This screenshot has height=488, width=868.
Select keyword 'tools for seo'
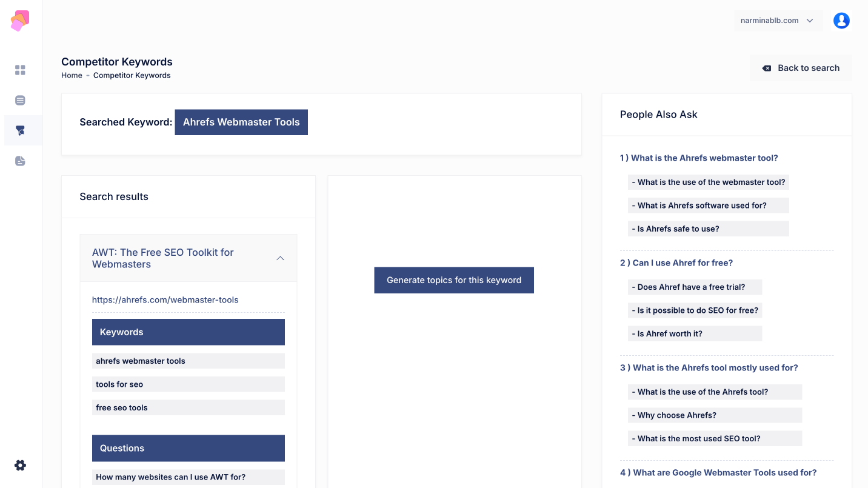[x=189, y=384]
